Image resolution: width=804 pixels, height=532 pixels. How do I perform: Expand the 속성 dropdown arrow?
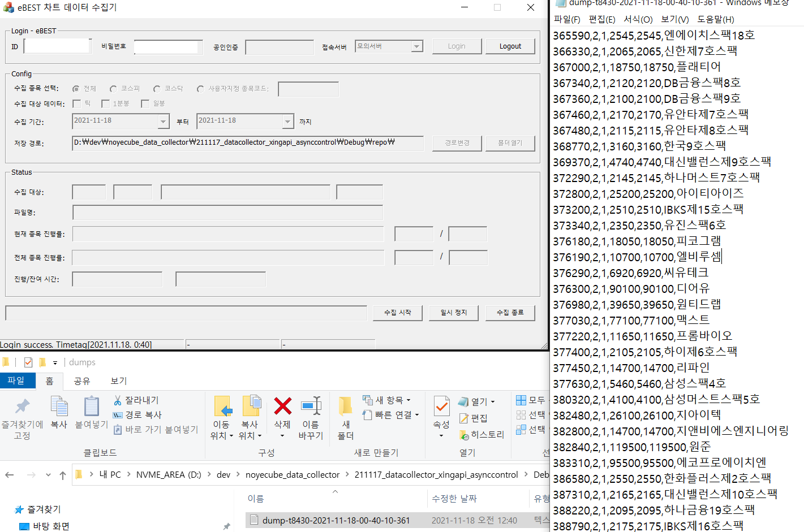coord(441,436)
